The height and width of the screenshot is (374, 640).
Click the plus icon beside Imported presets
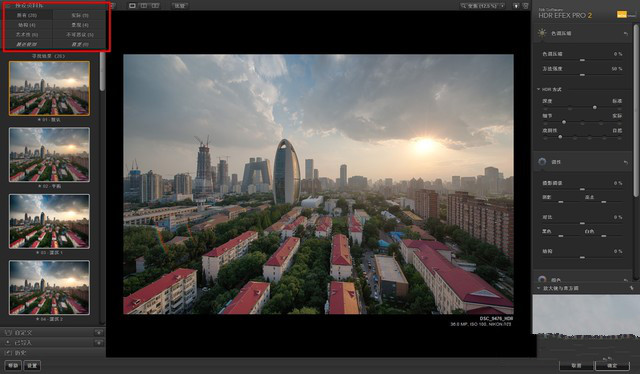98,343
